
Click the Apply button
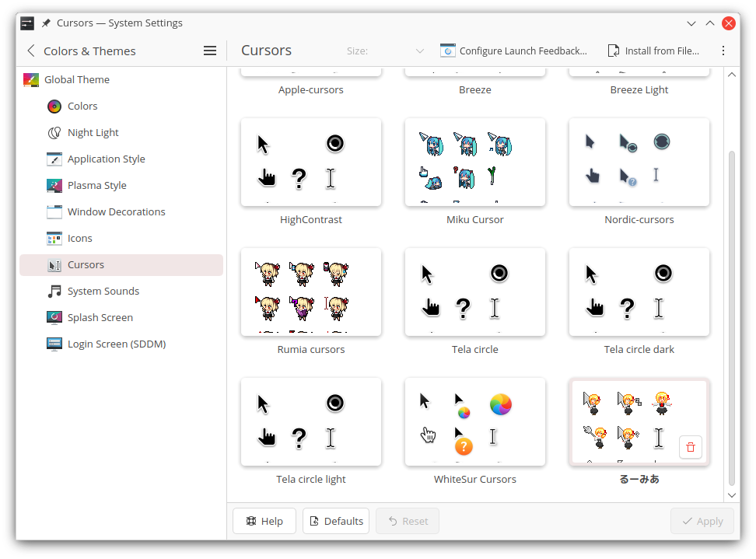tap(702, 521)
